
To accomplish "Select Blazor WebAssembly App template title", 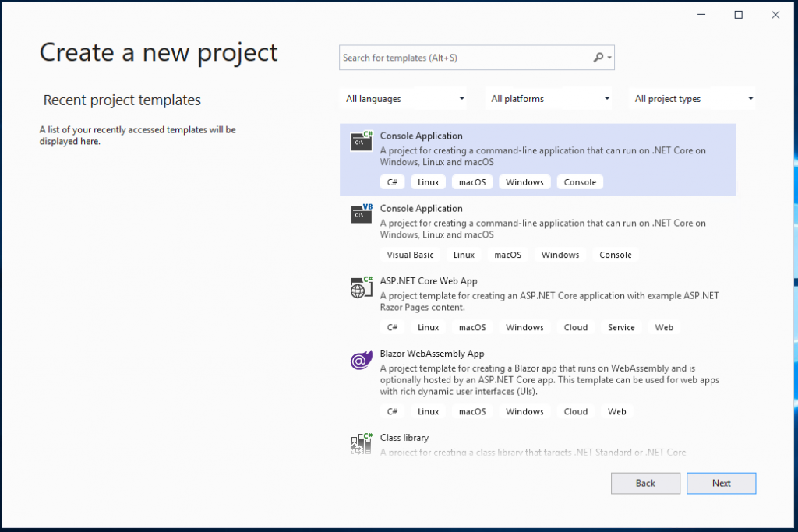I will (x=432, y=354).
